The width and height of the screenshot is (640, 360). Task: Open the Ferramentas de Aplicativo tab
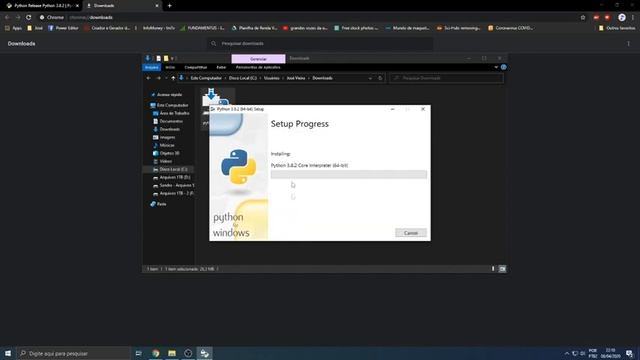point(258,67)
